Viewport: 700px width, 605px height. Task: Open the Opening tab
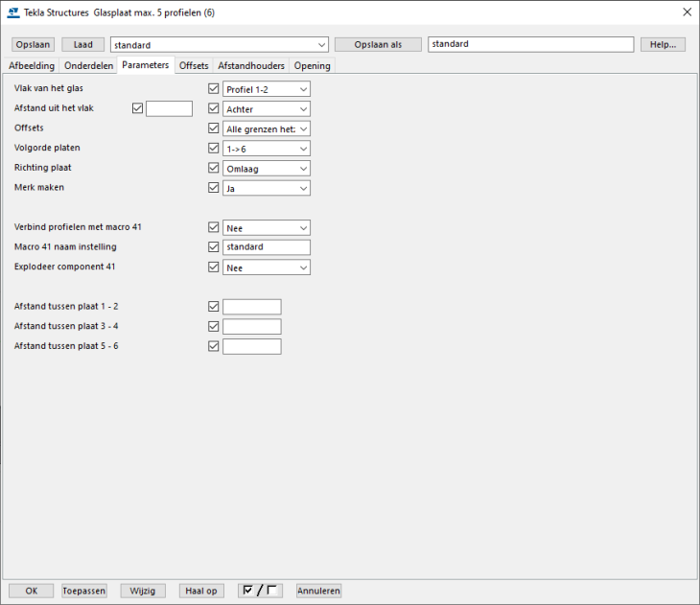click(312, 65)
